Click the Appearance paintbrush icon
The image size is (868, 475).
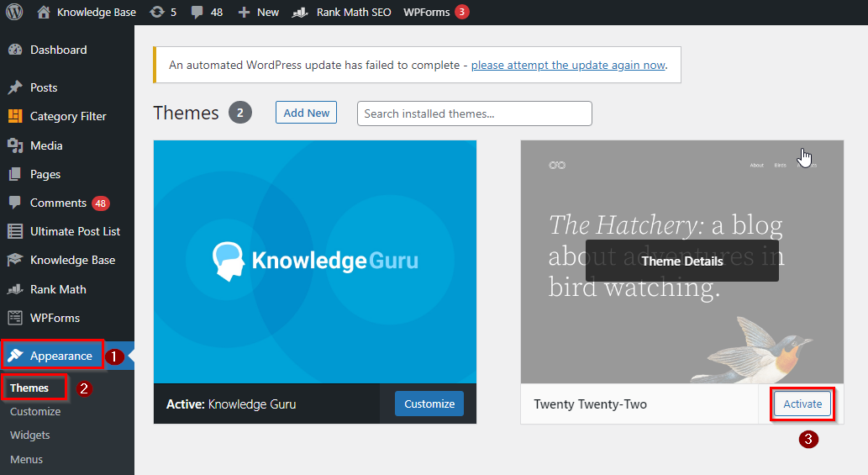tap(15, 356)
